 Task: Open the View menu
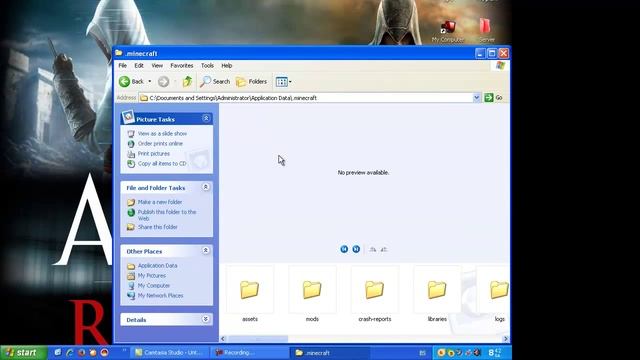[157, 65]
